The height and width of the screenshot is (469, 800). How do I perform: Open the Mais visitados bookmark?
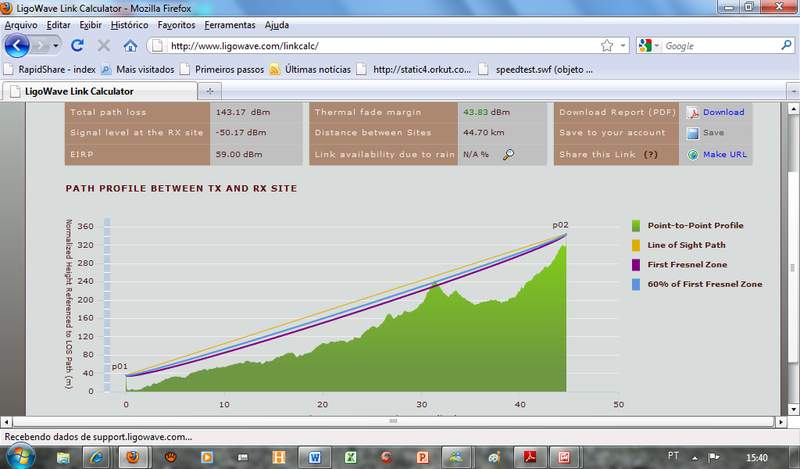pyautogui.click(x=137, y=69)
